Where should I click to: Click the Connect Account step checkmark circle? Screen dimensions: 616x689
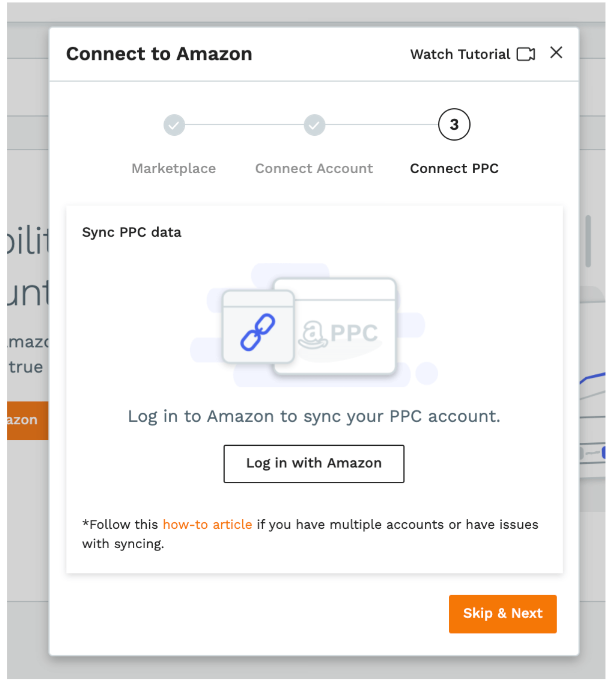tap(314, 125)
